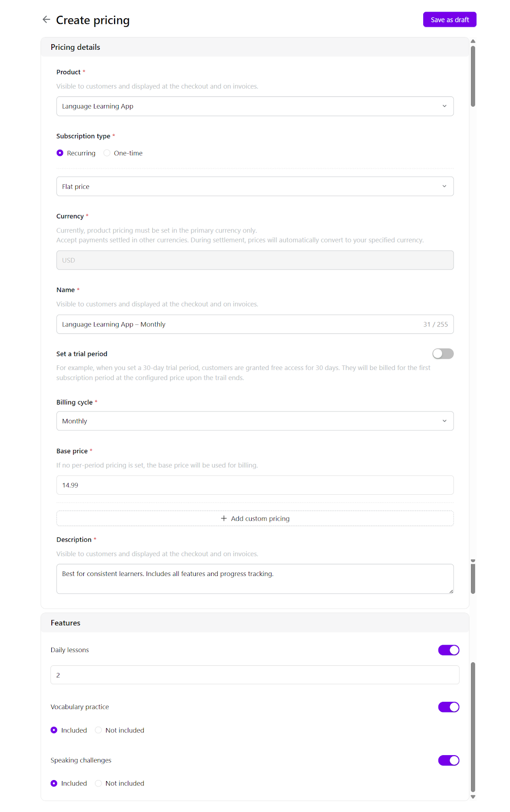Click the back arrow beside Create pricing
510x812 pixels.
tap(46, 20)
